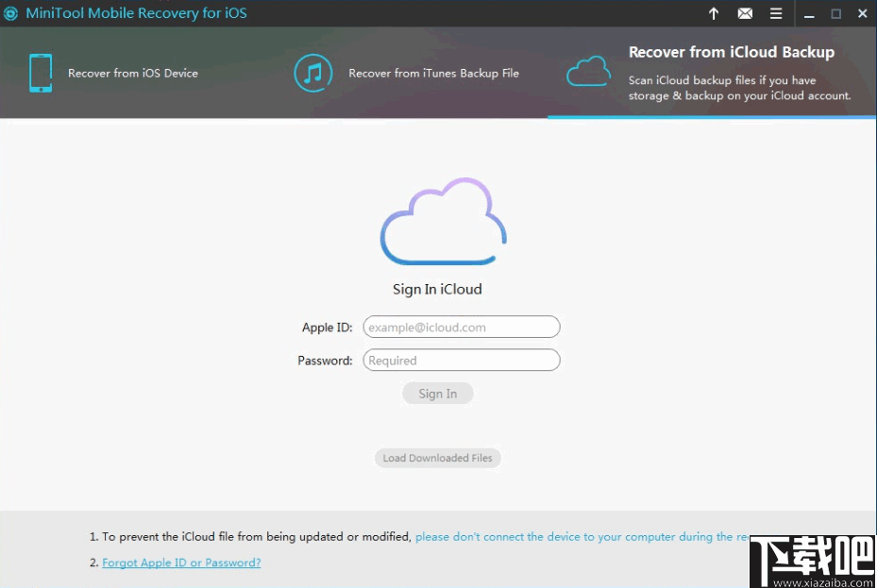Select the smartphone icon for iOS Device recovery
Viewport: 877px width, 588px height.
pos(41,73)
